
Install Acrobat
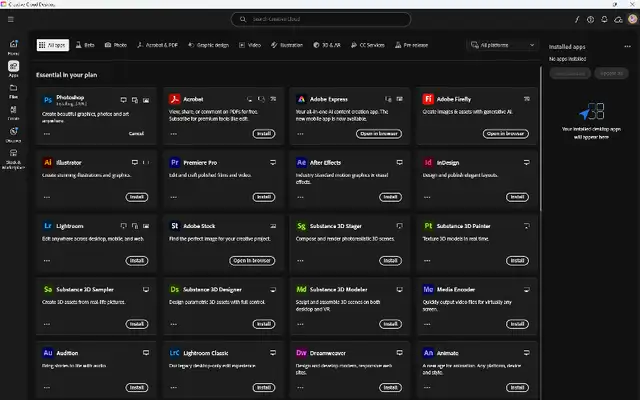(264, 133)
